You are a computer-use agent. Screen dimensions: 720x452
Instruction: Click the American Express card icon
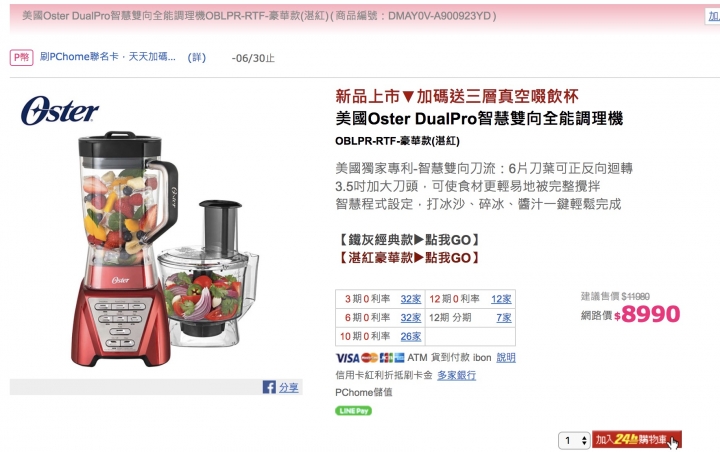pos(399,357)
